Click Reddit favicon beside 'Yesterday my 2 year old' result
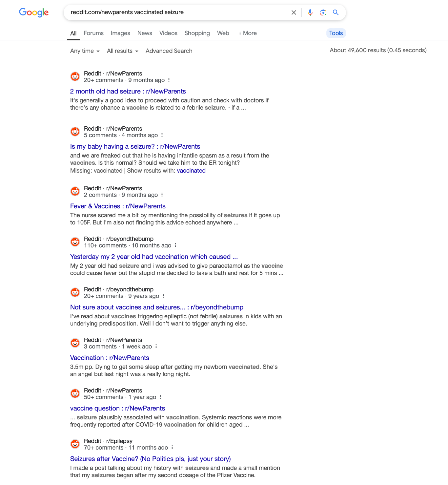This screenshot has width=448, height=485. click(75, 242)
